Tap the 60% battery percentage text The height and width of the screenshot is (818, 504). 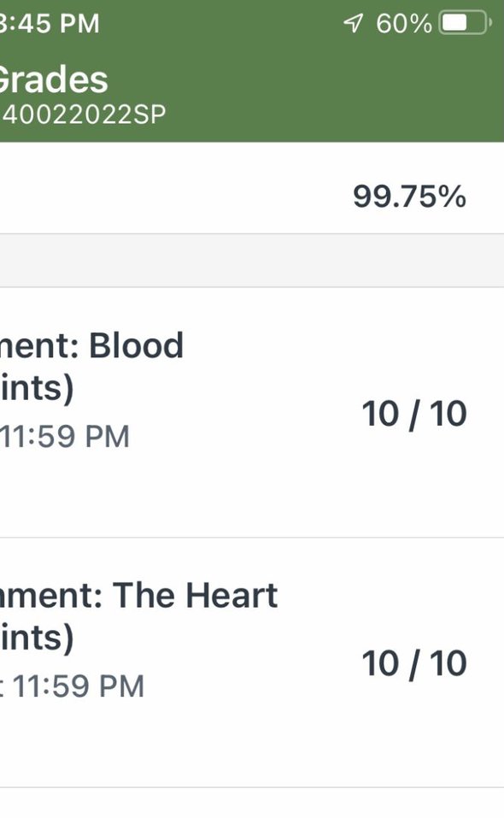click(x=404, y=23)
